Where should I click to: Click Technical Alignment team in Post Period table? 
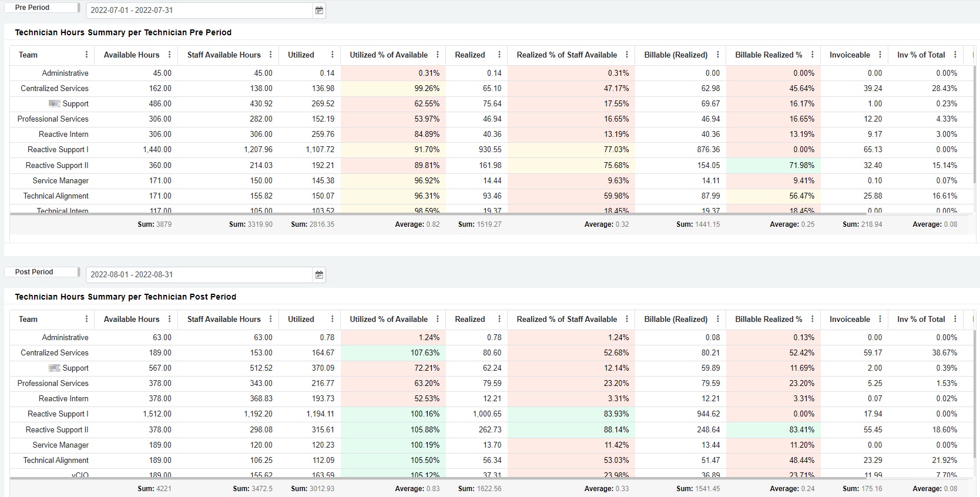(56, 460)
